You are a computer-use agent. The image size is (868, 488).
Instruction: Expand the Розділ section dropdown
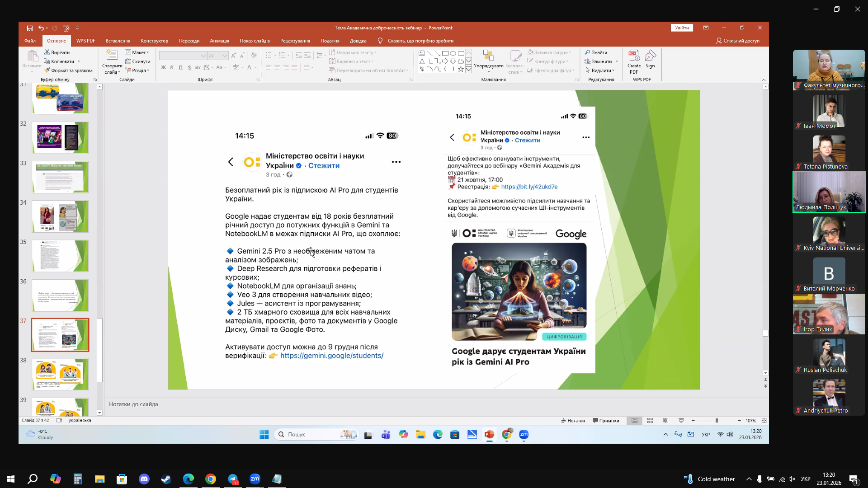click(x=137, y=70)
